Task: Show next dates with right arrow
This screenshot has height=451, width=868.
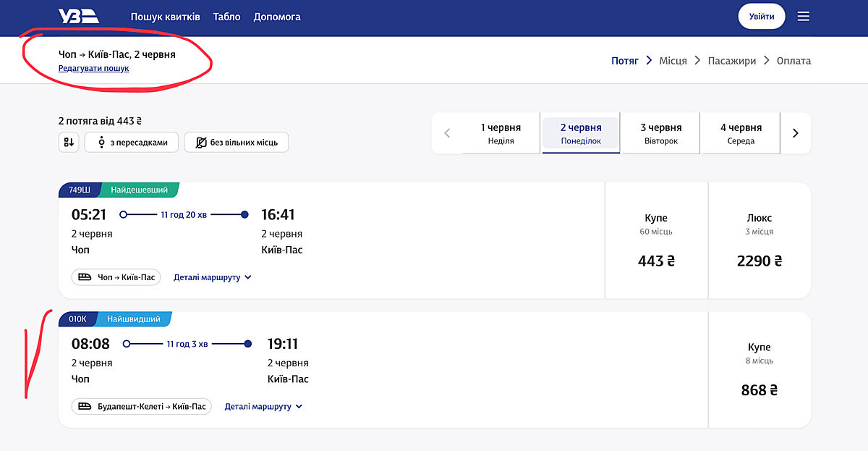Action: coord(795,133)
